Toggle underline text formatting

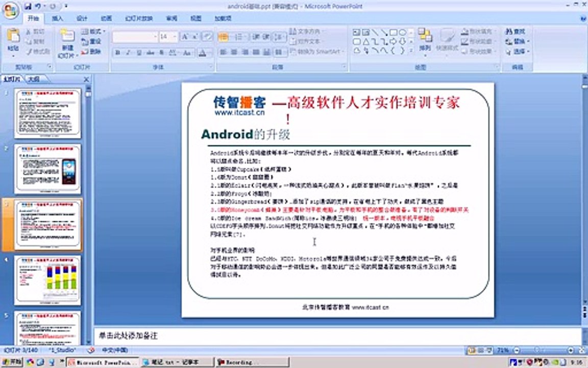[x=139, y=53]
